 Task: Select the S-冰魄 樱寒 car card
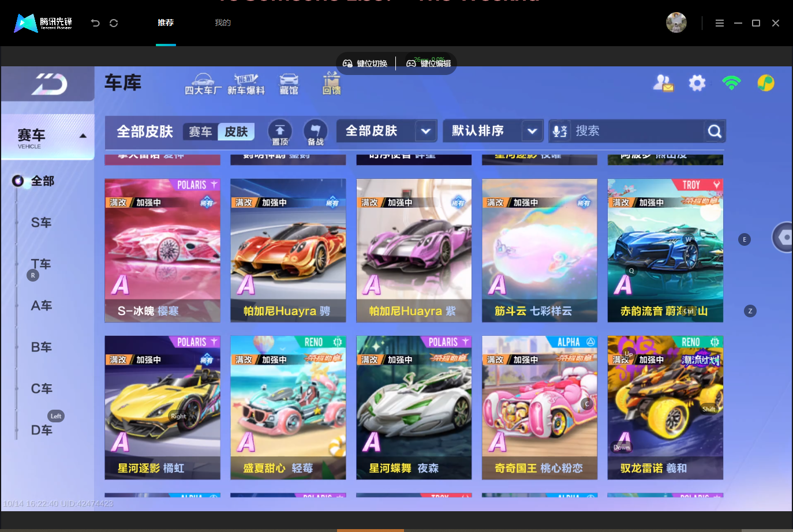pyautogui.click(x=162, y=250)
